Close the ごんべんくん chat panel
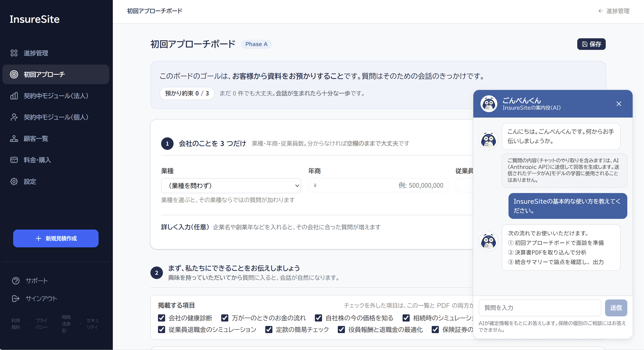Screen dimensions: 644x350 coord(619,104)
